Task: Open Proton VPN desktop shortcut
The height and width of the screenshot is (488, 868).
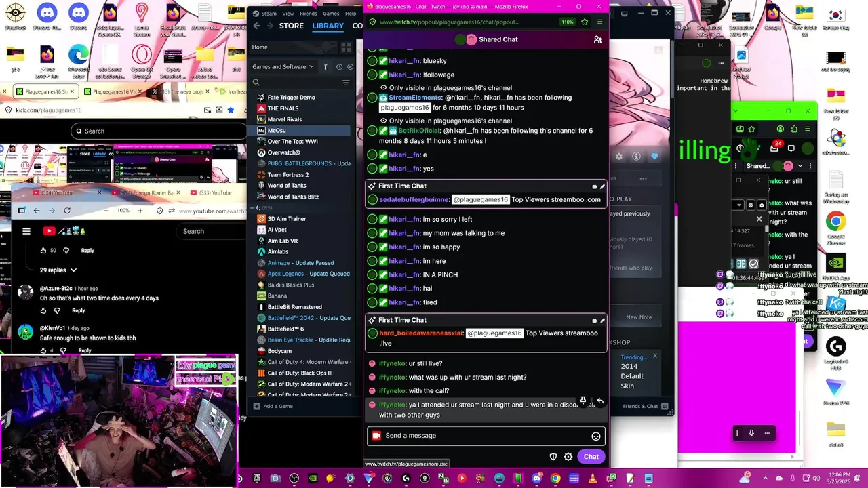Action: click(835, 393)
